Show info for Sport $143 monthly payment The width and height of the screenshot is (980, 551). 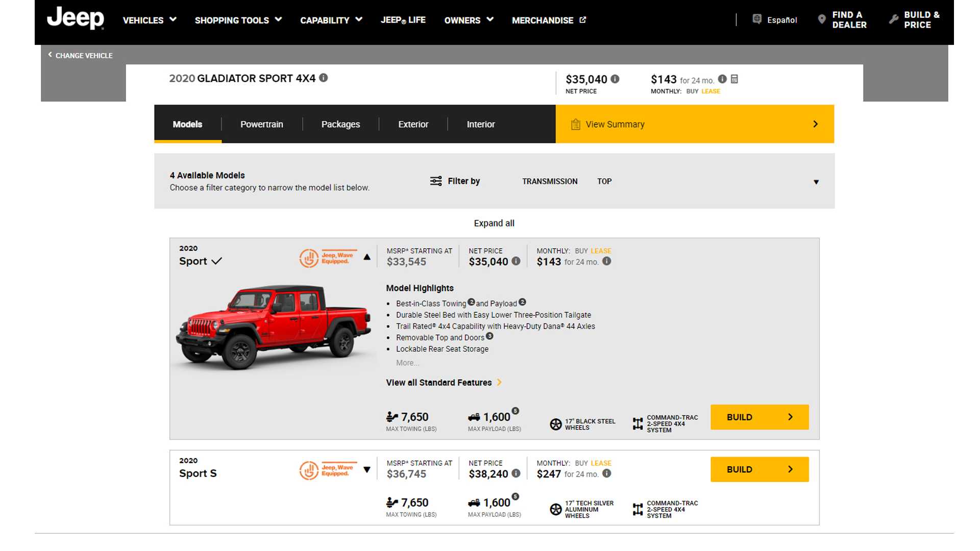(x=606, y=261)
